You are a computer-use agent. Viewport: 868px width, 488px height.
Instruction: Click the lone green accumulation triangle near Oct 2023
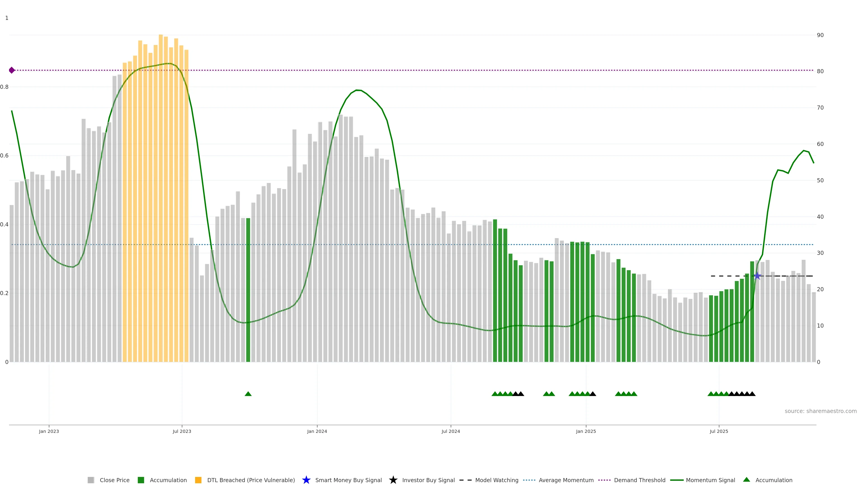248,394
